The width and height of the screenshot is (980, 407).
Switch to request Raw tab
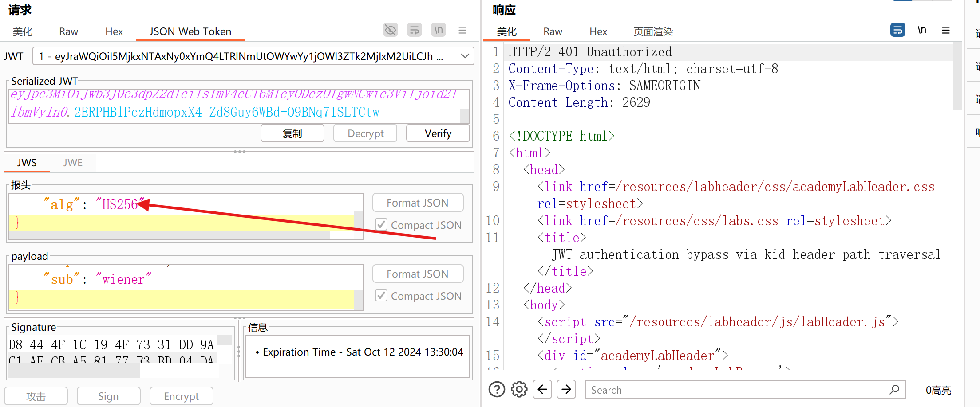[x=69, y=31]
